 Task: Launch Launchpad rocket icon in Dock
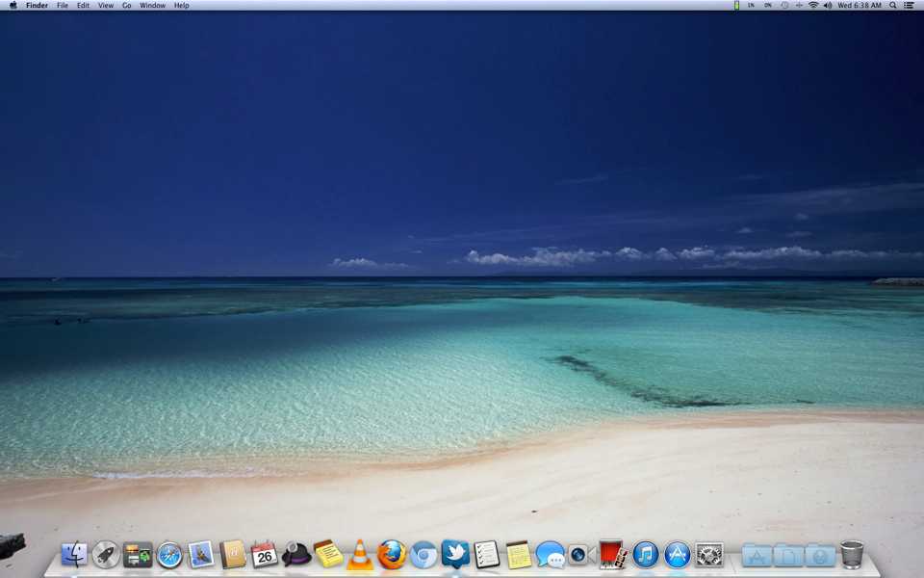[106, 555]
